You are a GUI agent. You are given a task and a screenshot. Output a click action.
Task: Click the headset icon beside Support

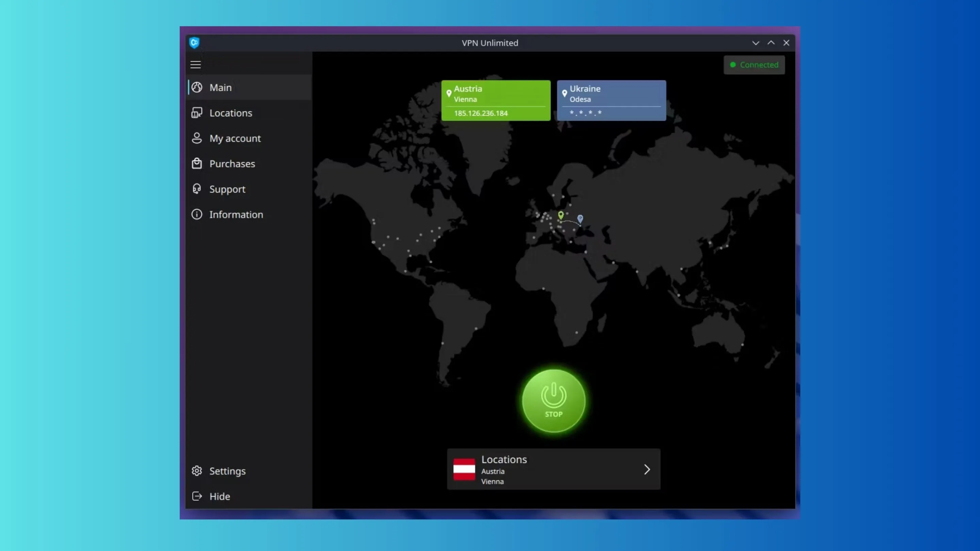tap(197, 189)
